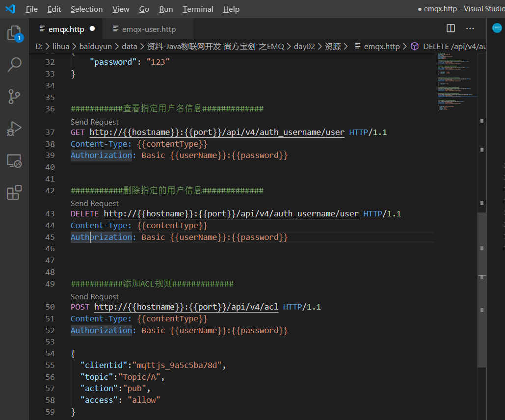
Task: Open the View menu
Action: pos(121,9)
